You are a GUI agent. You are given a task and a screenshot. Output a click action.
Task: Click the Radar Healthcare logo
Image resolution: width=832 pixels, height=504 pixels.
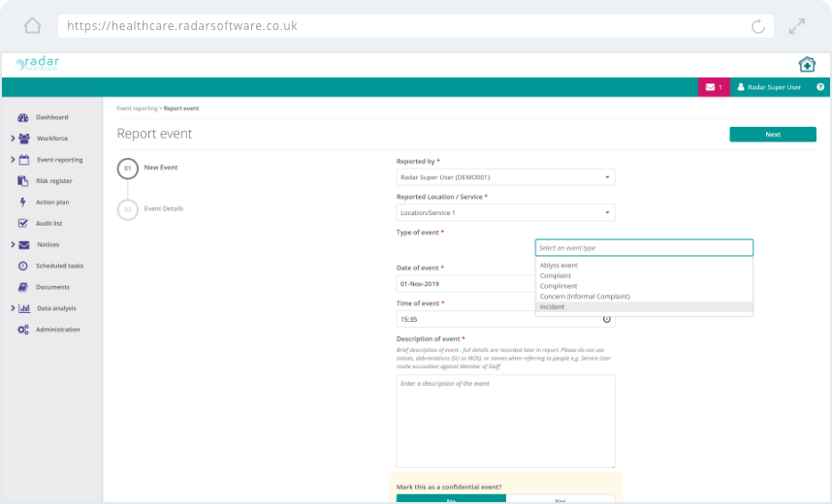tap(37, 64)
